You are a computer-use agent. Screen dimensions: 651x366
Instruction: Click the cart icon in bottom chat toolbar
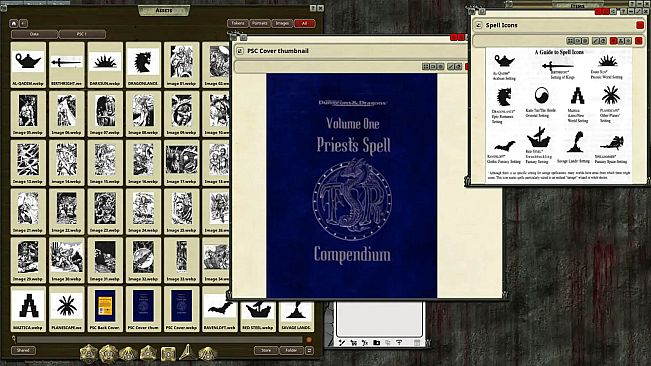[x=354, y=343]
